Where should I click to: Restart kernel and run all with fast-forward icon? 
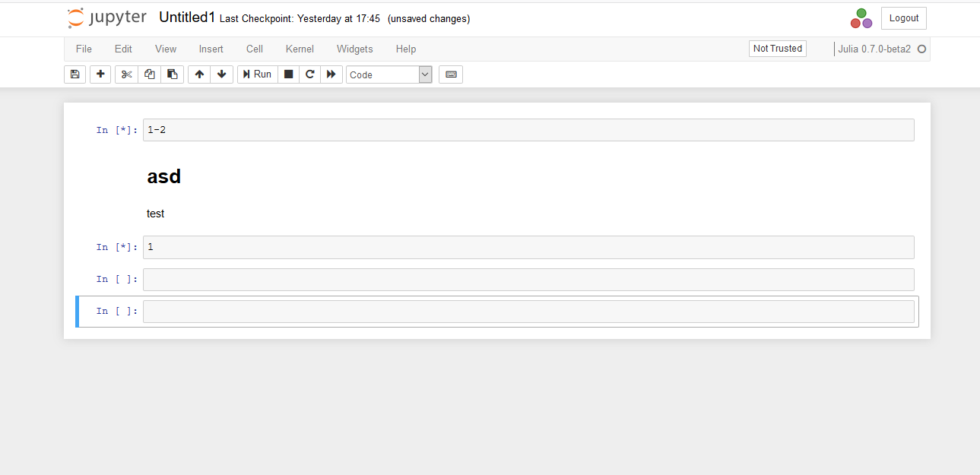331,74
